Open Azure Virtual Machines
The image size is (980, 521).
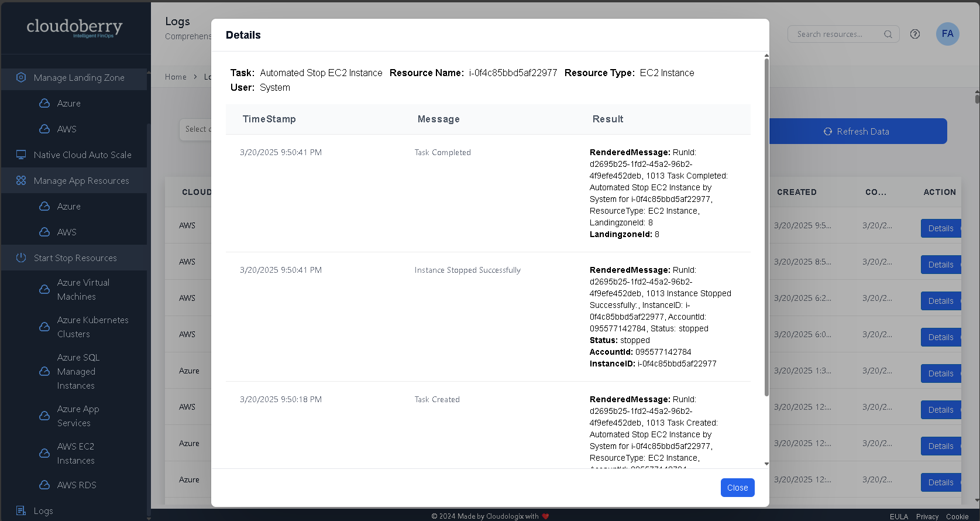(x=84, y=290)
